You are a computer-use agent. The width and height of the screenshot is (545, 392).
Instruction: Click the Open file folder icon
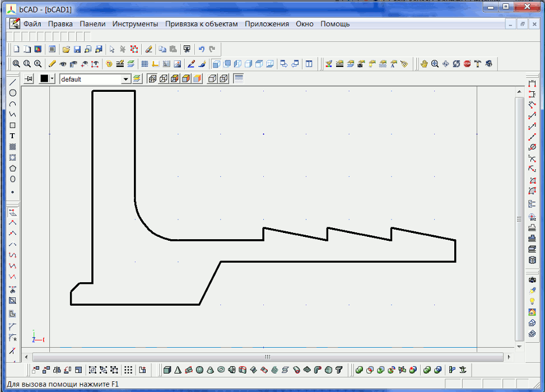(x=66, y=49)
